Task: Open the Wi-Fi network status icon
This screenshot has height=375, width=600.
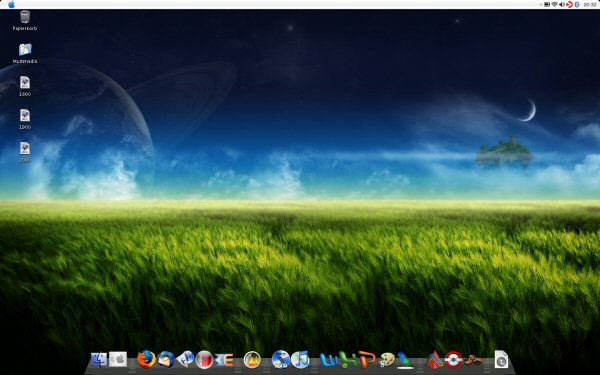Action: coord(554,5)
